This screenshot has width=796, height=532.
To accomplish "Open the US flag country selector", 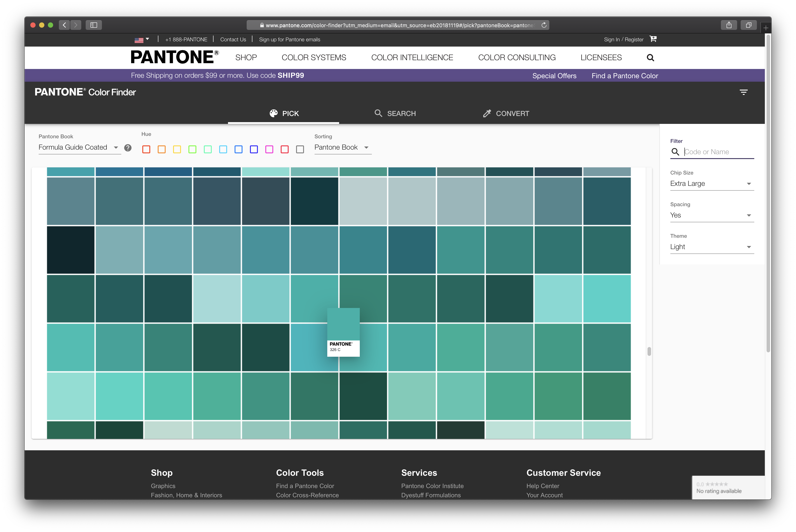I will pyautogui.click(x=141, y=40).
